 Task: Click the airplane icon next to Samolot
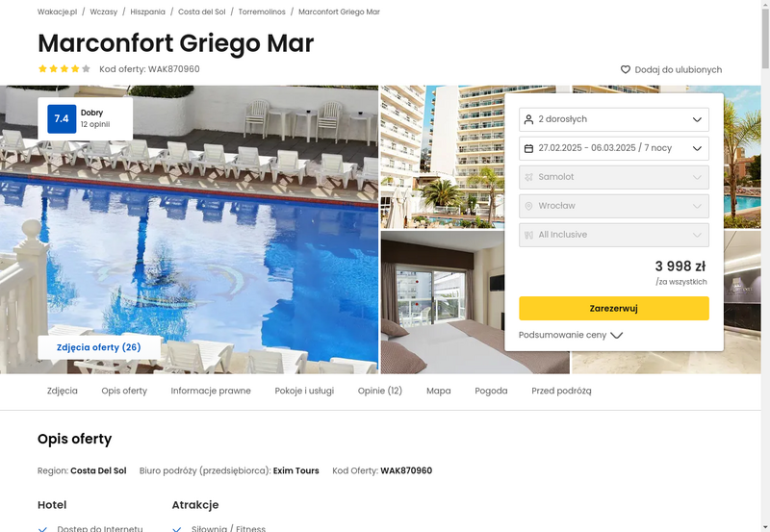pyautogui.click(x=528, y=177)
